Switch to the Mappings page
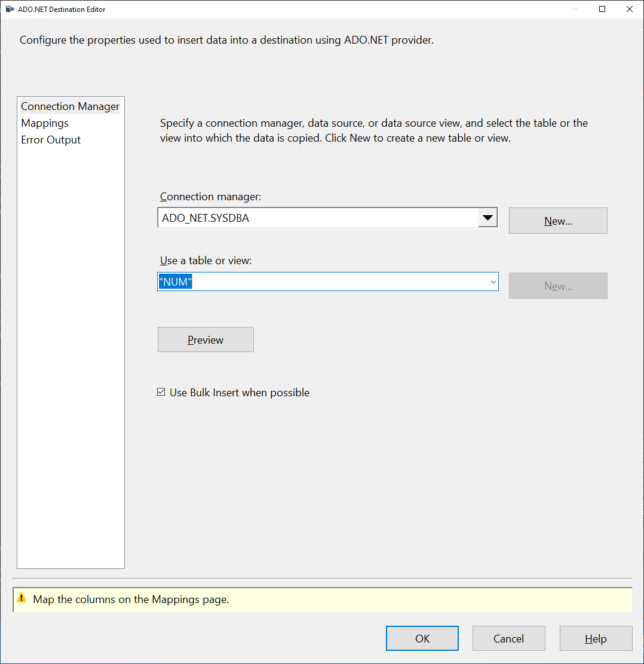 pos(45,123)
